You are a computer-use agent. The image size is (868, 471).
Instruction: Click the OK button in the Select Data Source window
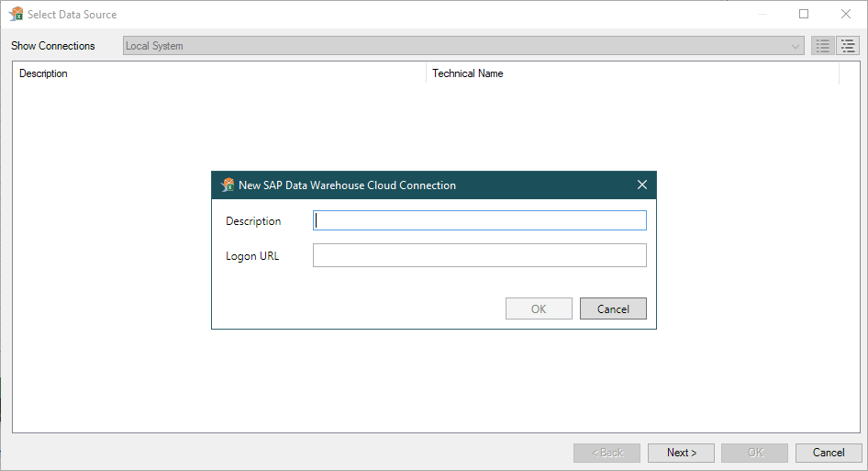coord(755,453)
